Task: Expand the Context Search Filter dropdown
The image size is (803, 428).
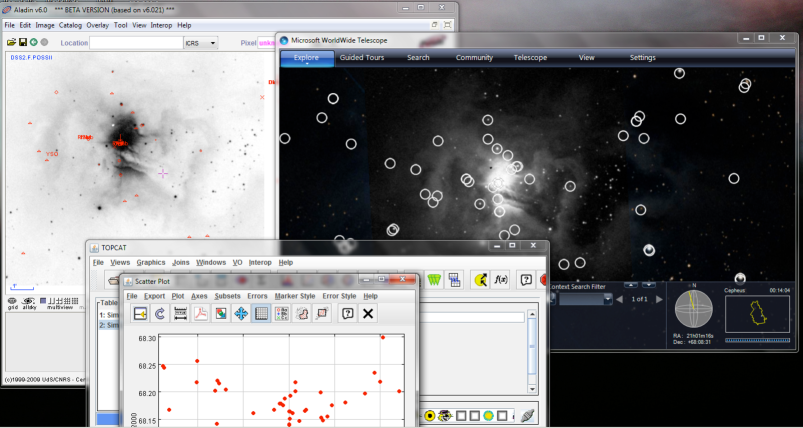Action: click(x=607, y=299)
